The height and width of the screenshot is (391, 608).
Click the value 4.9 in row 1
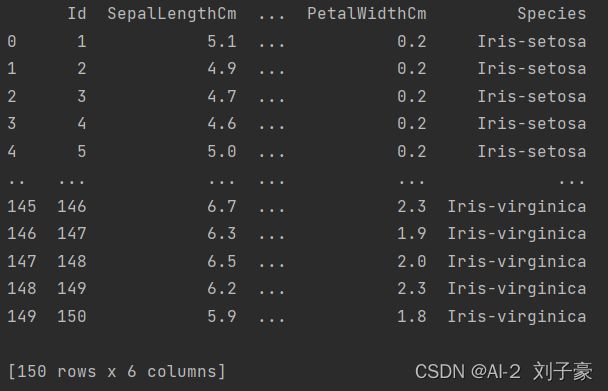[x=222, y=69]
